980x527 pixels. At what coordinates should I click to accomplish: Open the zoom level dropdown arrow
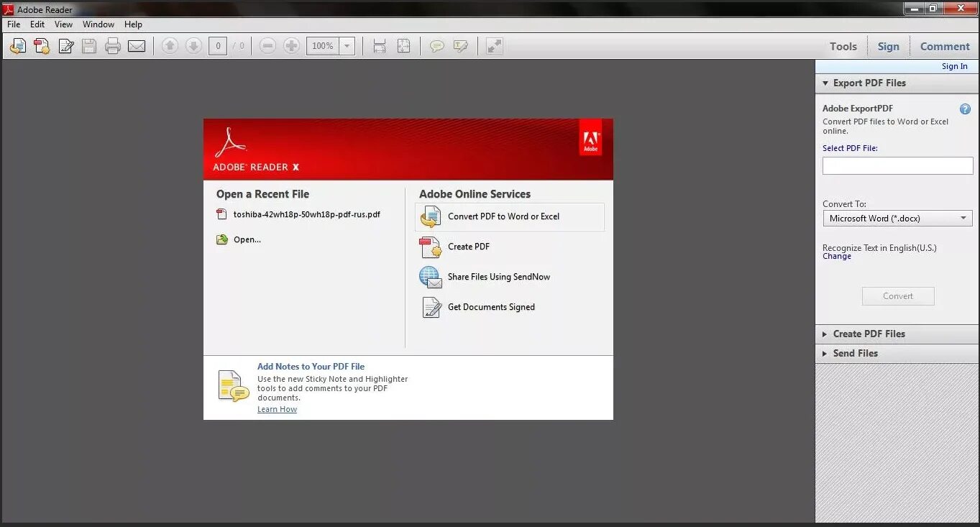pos(347,46)
